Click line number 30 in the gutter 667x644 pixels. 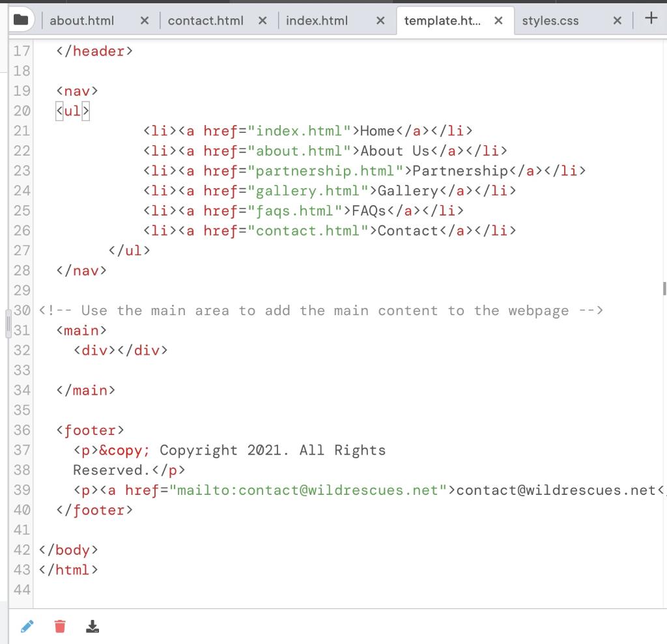pyautogui.click(x=21, y=311)
